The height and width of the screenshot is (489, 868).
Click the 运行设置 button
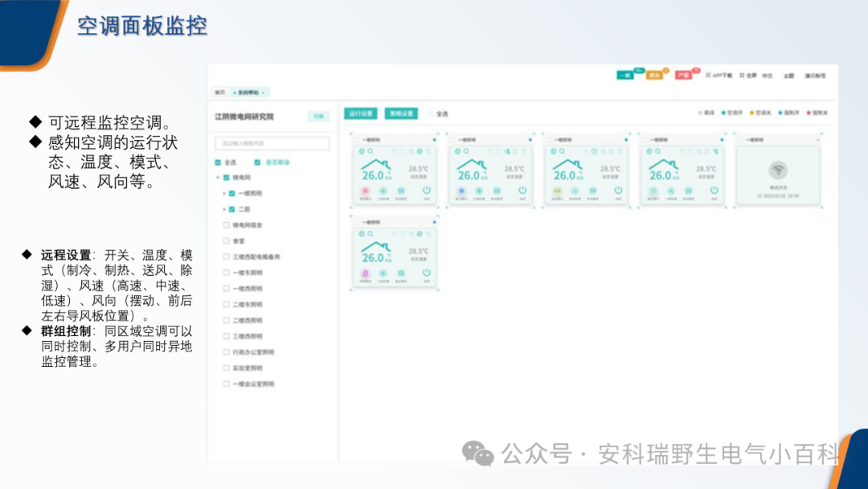click(x=361, y=113)
